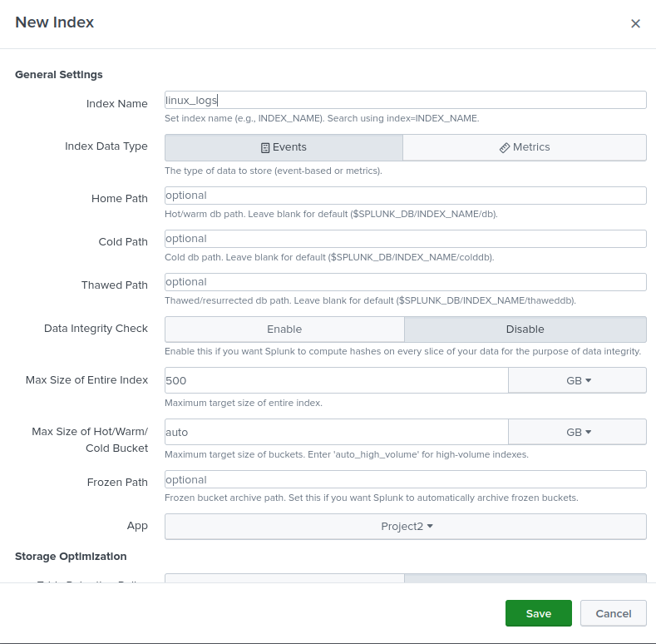Select Events index data type

[284, 147]
